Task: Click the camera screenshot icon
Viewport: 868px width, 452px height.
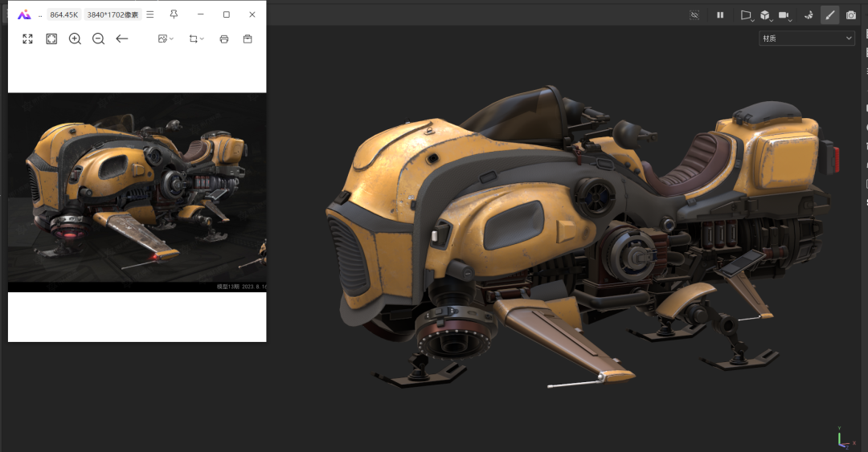Action: [x=851, y=14]
